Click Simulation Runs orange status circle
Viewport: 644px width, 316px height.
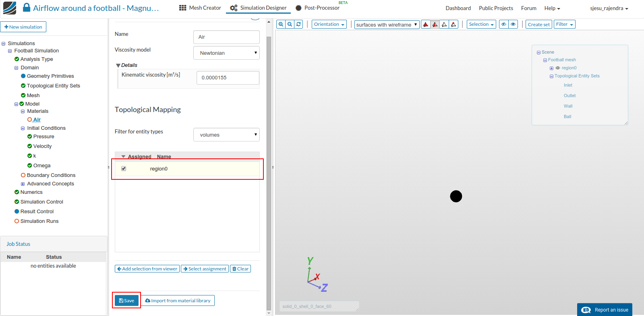pos(17,221)
